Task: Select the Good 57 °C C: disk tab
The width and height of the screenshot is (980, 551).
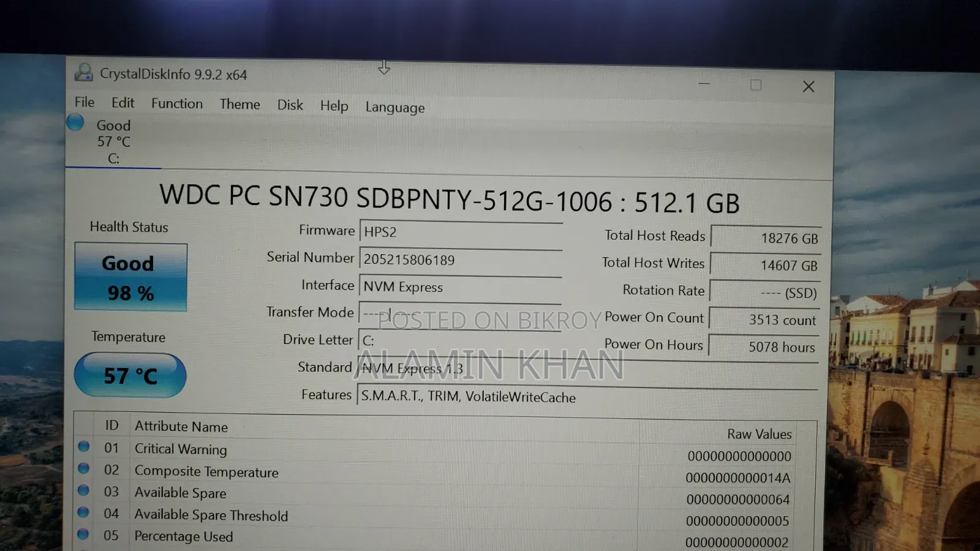Action: click(113, 141)
